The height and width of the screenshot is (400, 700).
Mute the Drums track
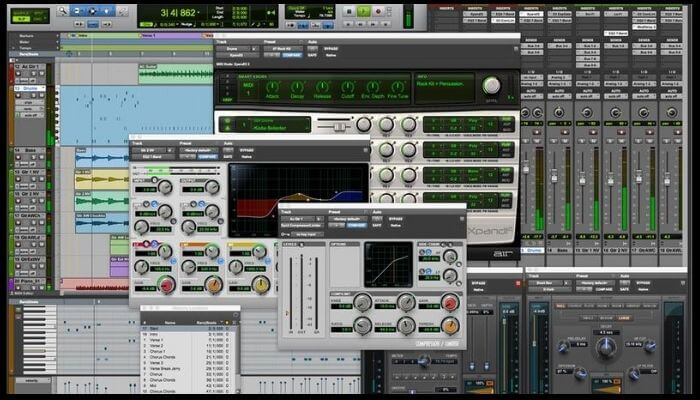click(x=42, y=95)
